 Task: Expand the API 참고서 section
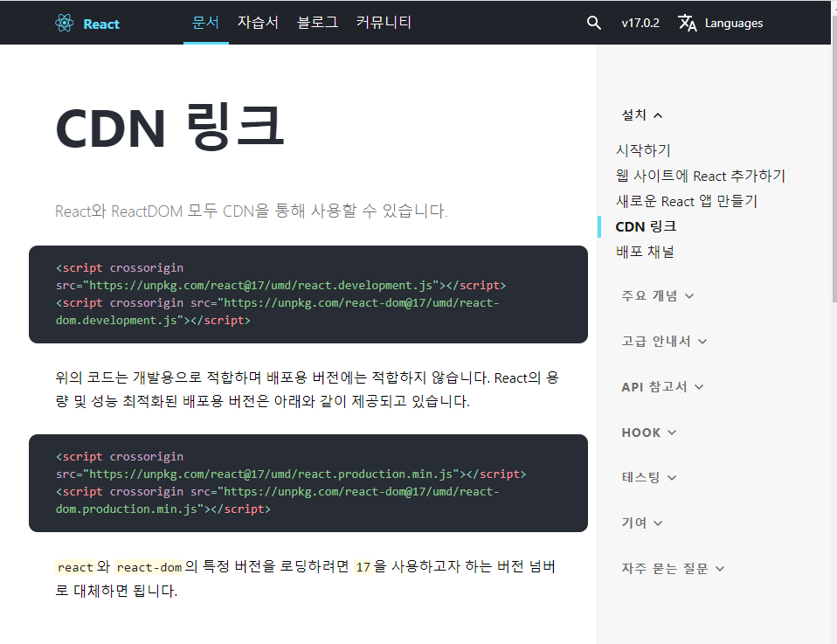(662, 386)
